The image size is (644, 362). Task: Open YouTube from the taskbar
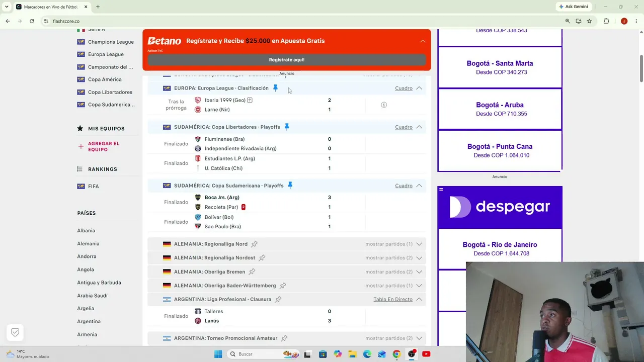click(426, 354)
